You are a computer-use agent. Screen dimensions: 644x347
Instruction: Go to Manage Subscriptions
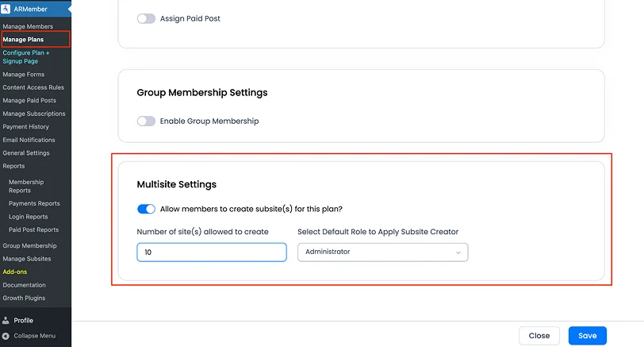pos(33,114)
